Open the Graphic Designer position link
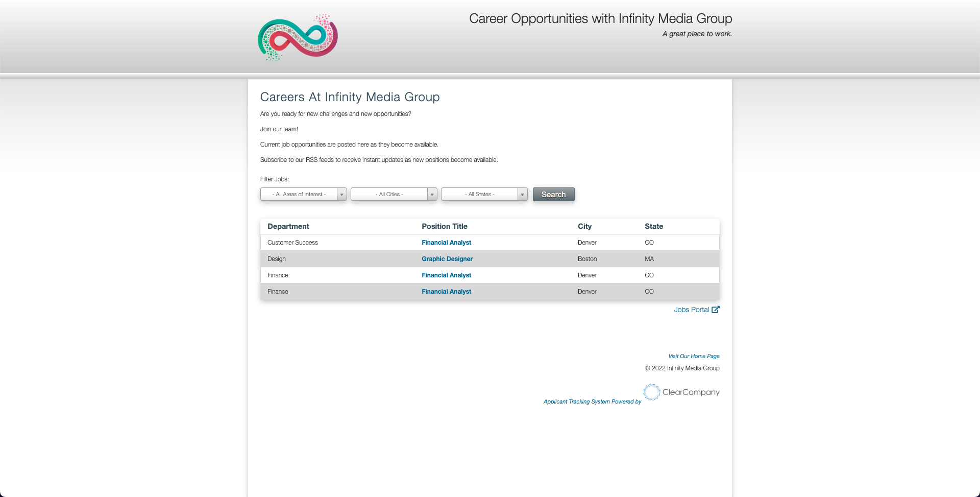Screen dimensions: 980x497 (447, 259)
